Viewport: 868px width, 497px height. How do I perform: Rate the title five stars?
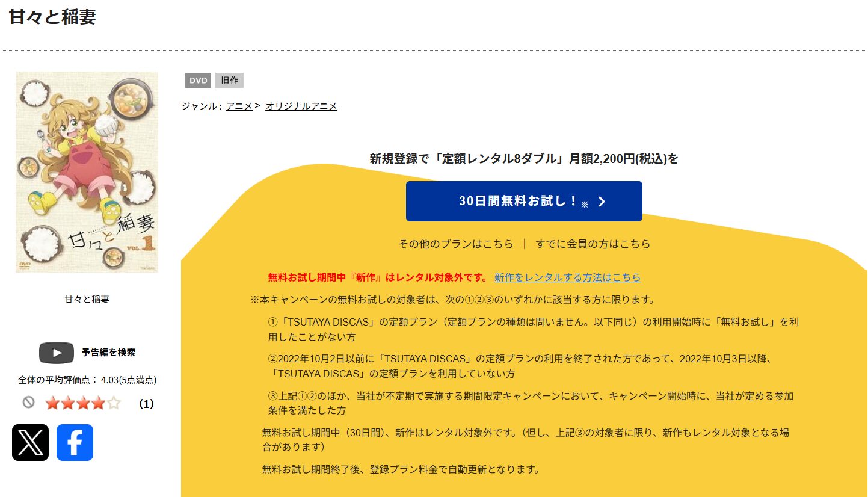tap(113, 403)
